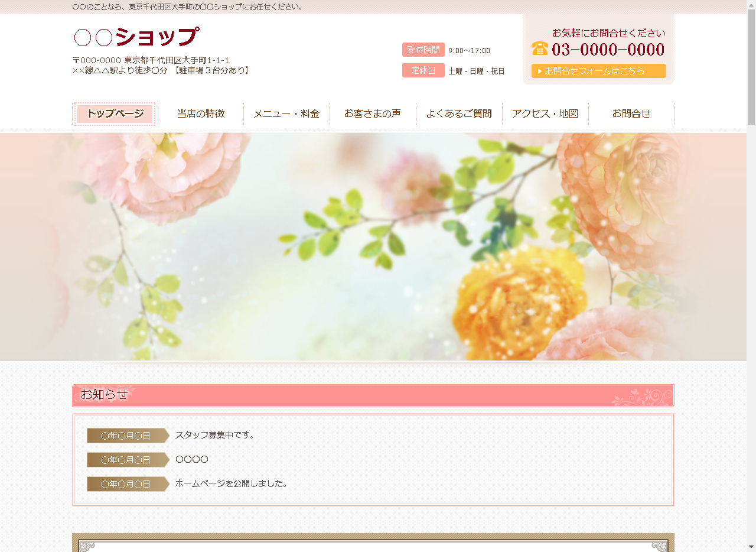Click the ○○○○ news entry
Viewport: 756px width, 552px height.
192,459
